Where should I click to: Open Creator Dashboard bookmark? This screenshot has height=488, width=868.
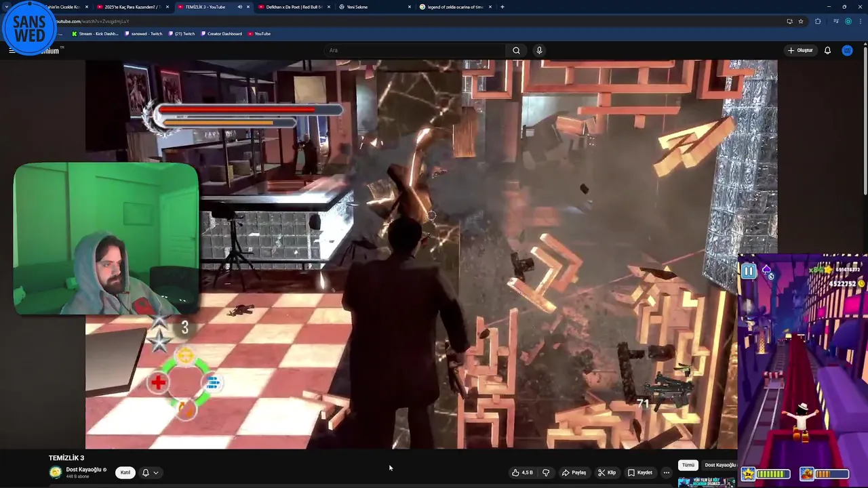[221, 33]
